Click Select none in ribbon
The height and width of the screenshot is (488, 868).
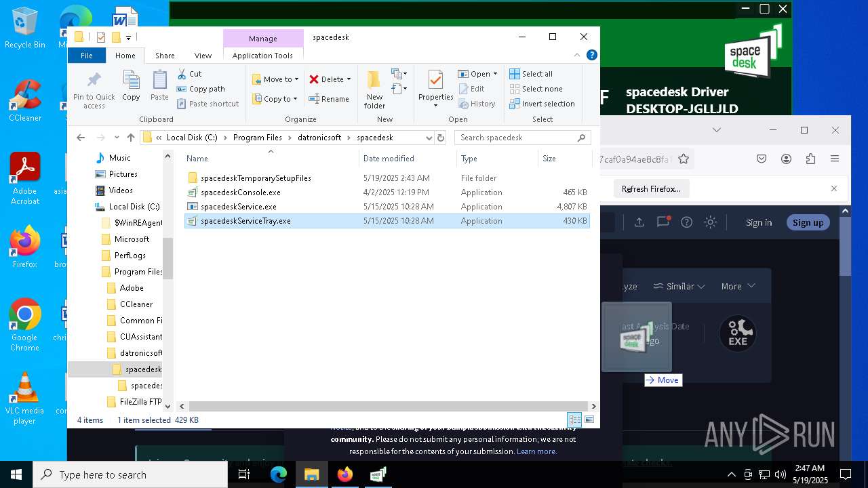(x=536, y=89)
